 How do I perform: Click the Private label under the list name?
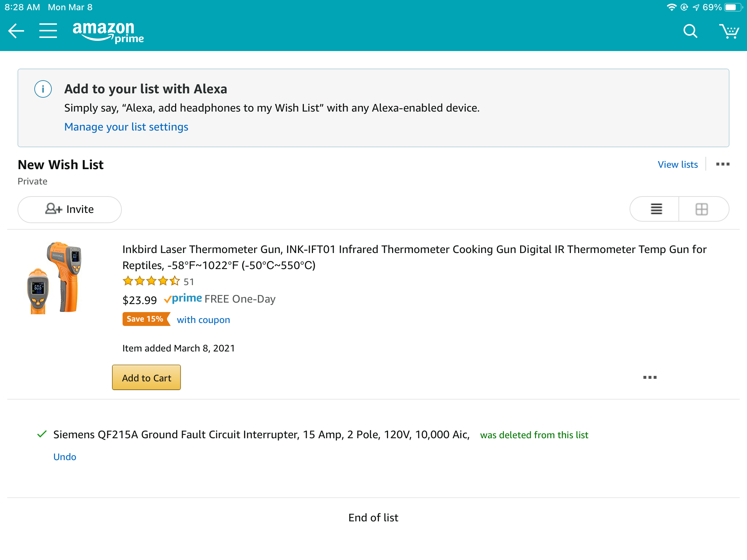[32, 181]
